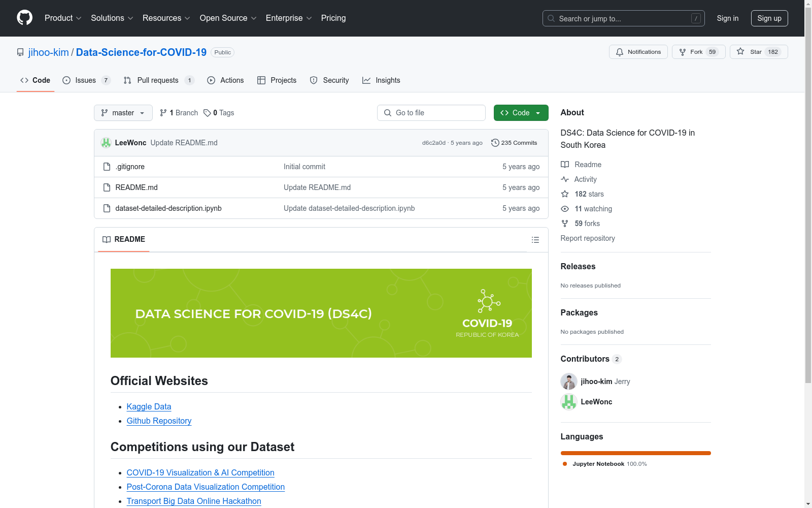Open the Product menu
This screenshot has height=508, width=812.
click(x=63, y=18)
